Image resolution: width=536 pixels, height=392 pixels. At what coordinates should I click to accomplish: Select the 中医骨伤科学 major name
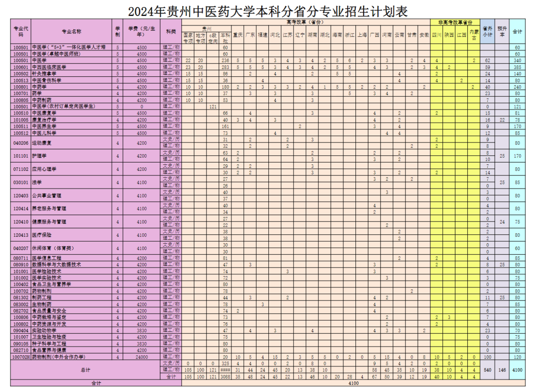[46, 80]
